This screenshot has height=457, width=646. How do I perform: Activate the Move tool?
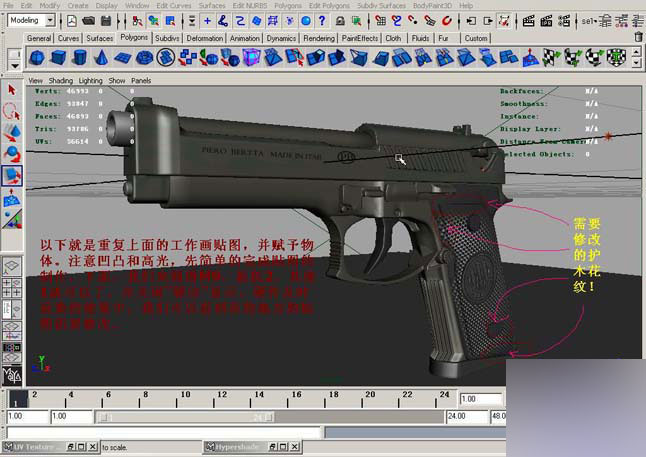click(12, 133)
